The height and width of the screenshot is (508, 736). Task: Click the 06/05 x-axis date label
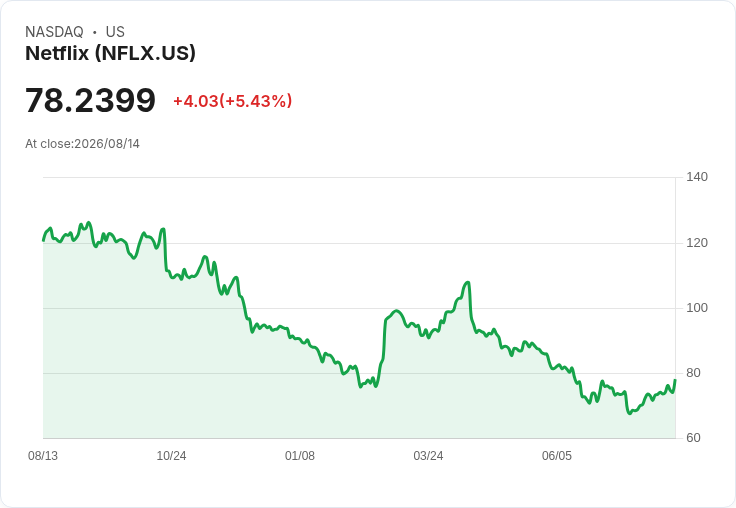[557, 456]
